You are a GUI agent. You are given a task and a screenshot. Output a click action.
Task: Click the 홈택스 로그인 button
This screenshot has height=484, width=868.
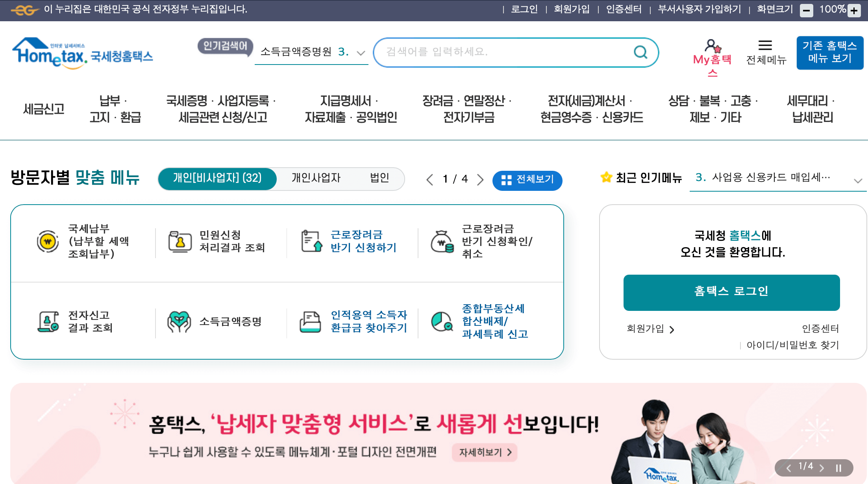coord(731,292)
